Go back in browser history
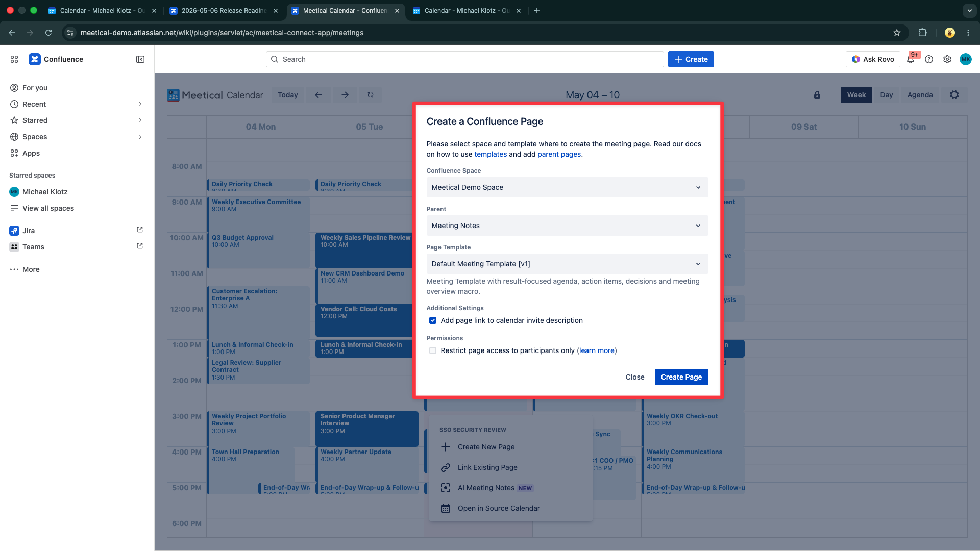 point(12,33)
